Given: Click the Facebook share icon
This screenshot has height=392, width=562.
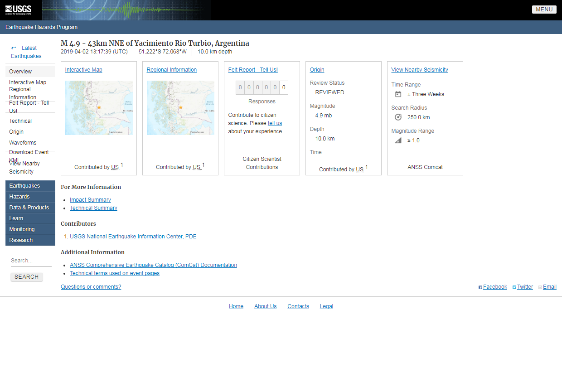Looking at the screenshot, I should point(480,287).
